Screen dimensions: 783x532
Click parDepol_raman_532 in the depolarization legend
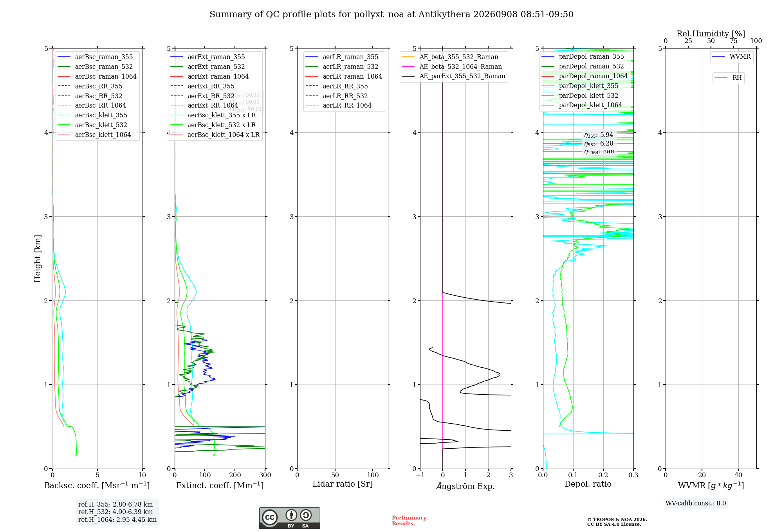(583, 66)
